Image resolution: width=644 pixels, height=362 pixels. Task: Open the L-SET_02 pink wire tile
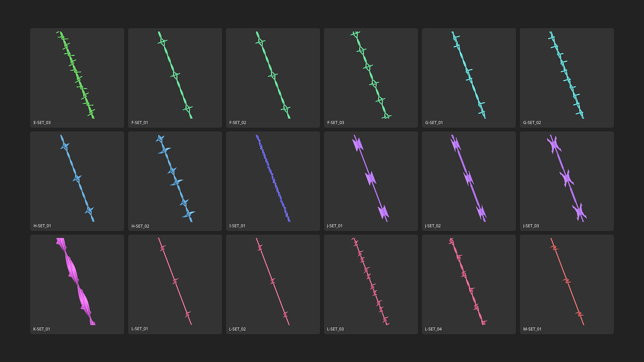point(273,284)
